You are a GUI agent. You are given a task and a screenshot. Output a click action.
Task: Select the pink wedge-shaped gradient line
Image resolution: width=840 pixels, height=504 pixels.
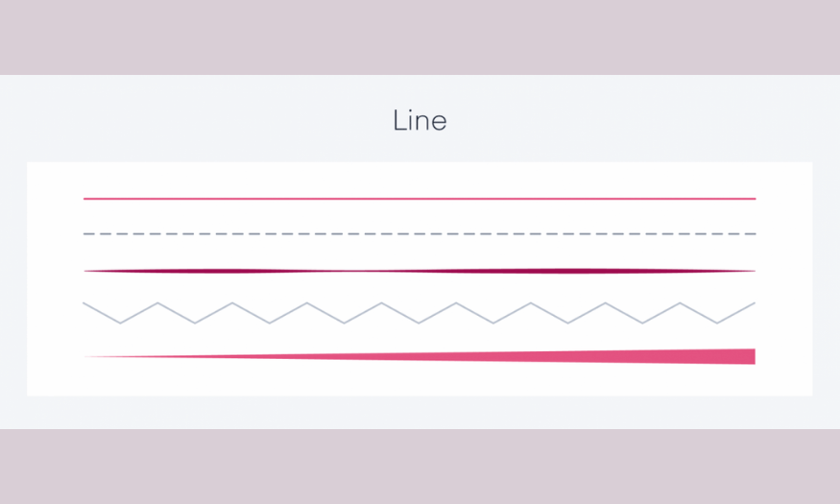tap(420, 357)
